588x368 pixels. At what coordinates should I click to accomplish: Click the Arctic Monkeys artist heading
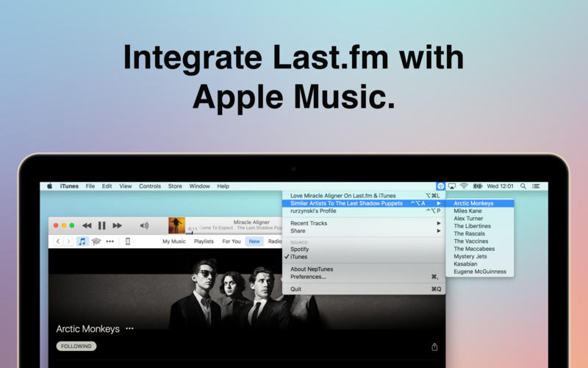87,328
